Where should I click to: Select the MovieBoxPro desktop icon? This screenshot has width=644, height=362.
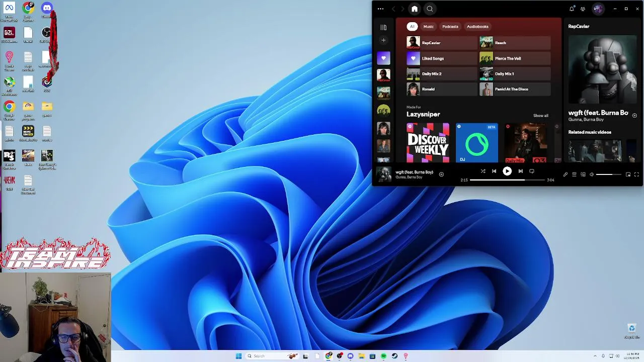tap(28, 133)
